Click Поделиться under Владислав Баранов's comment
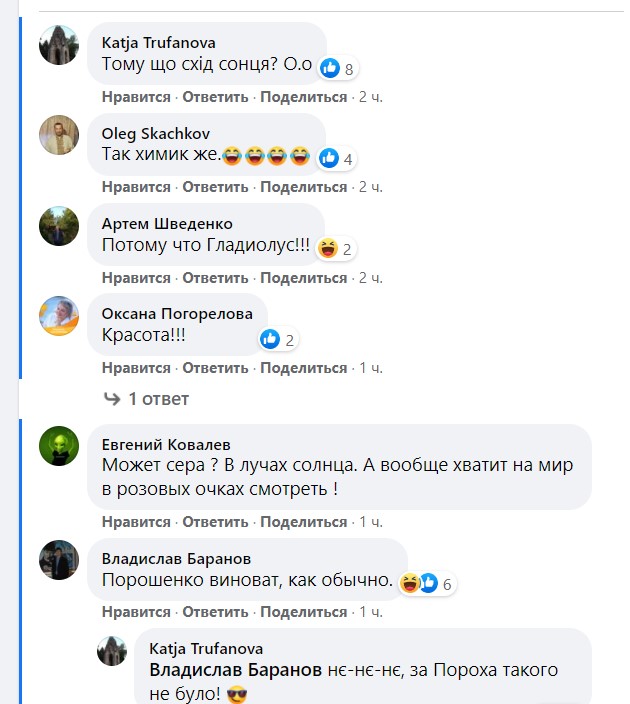The image size is (630, 704). 304,611
